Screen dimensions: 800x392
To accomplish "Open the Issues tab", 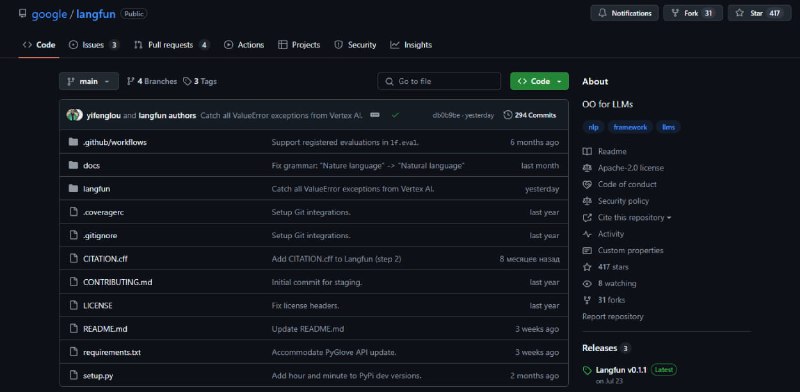I will tap(94, 45).
